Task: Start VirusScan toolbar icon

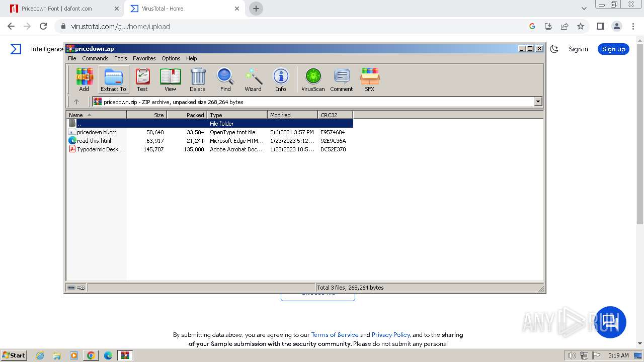Action: [x=313, y=79]
